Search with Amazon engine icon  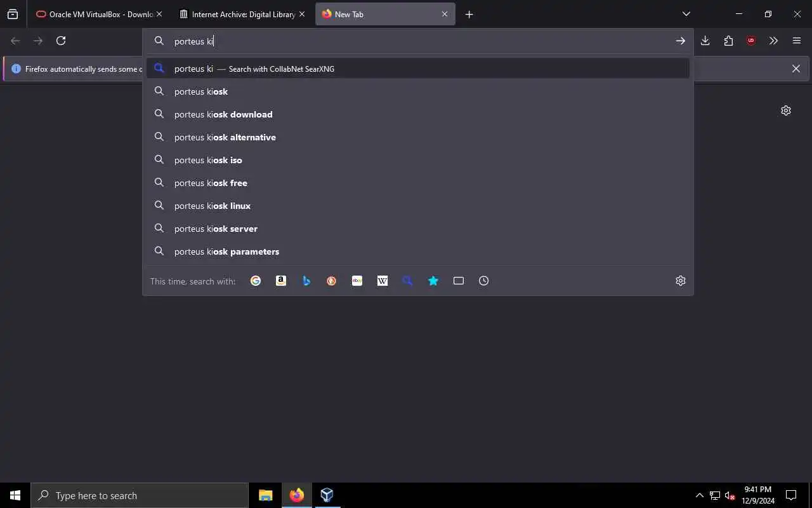click(x=281, y=281)
